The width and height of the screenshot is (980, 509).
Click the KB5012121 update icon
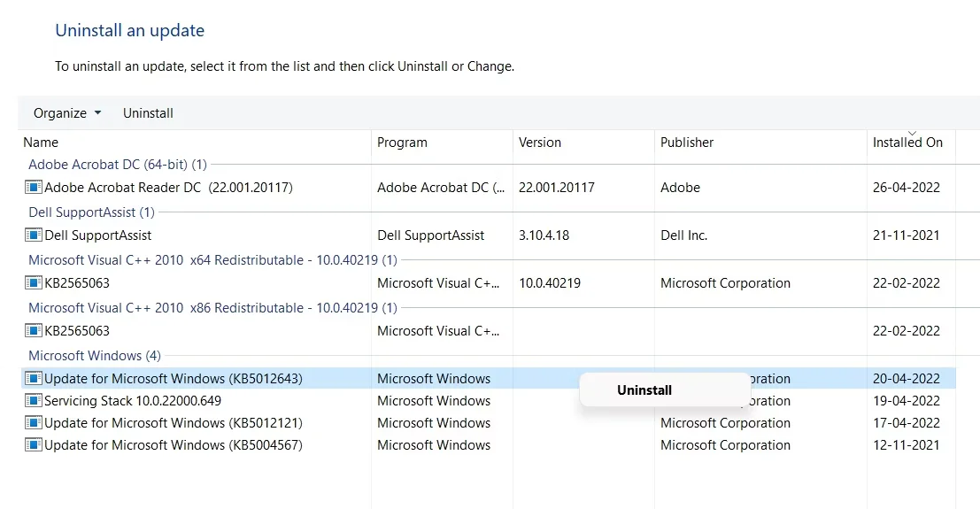34,423
